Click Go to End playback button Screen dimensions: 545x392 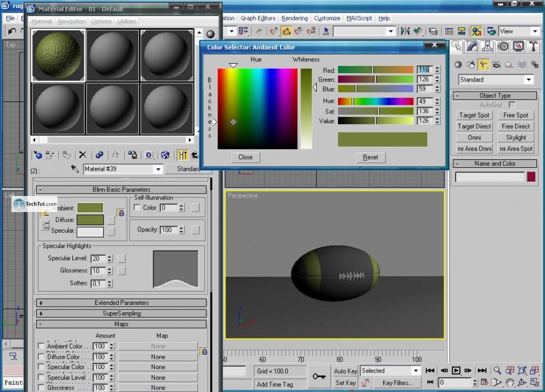pyautogui.click(x=482, y=370)
